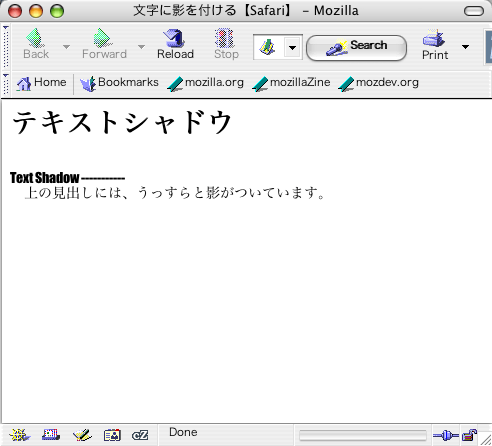This screenshot has width=492, height=446.
Task: Toggle the online/offline plug icon
Action: click(x=446, y=435)
